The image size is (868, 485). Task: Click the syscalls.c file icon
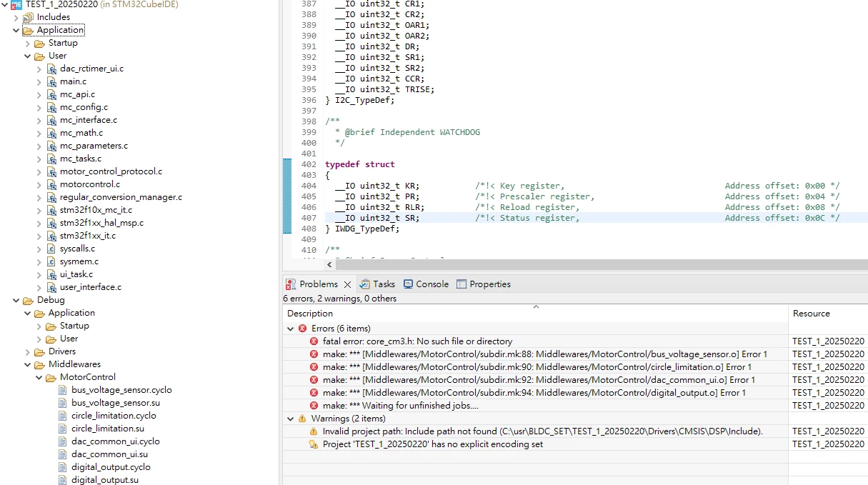click(x=51, y=249)
